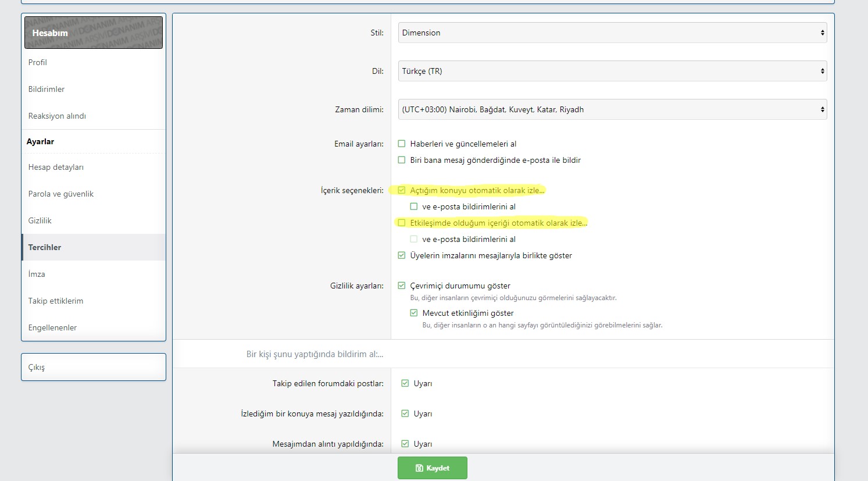Uncheck Uyarı for 'Takip edilen forumdaki postlar'

click(x=405, y=383)
